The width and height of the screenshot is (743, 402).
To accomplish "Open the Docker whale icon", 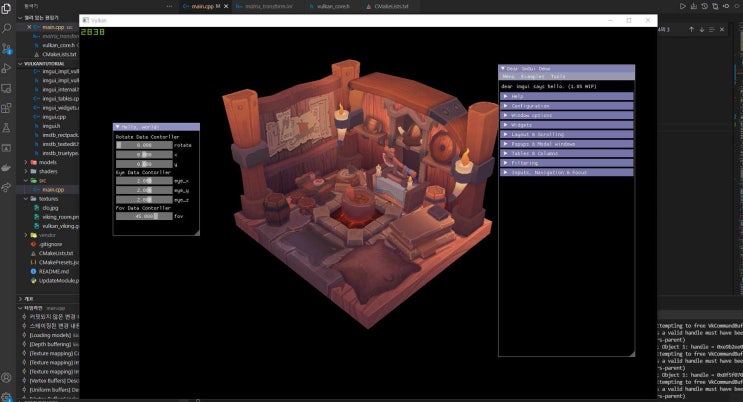I will pos(7,165).
